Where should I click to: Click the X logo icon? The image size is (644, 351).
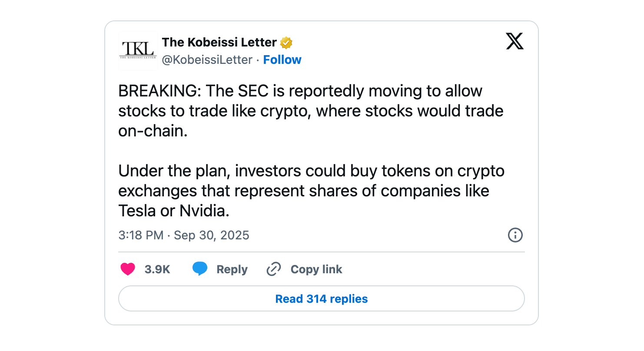tap(515, 42)
